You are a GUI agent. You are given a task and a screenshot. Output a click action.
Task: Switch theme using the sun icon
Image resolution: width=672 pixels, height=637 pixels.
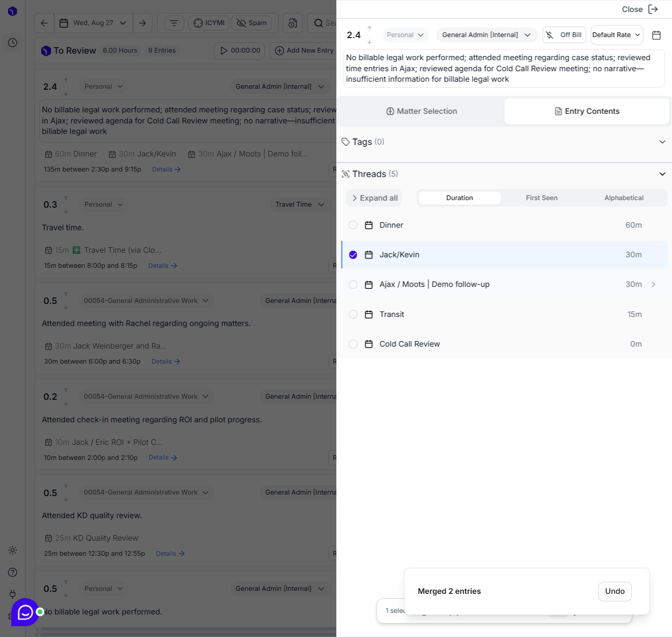coord(13,550)
